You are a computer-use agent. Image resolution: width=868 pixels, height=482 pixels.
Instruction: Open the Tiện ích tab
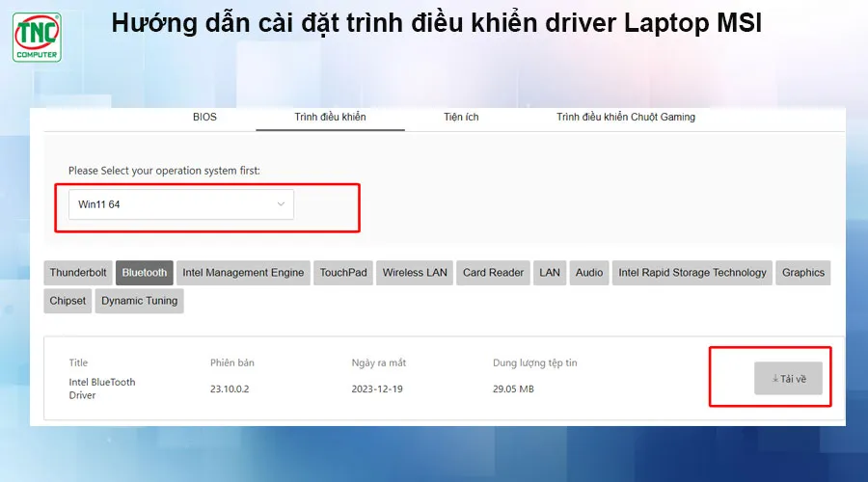click(x=461, y=117)
